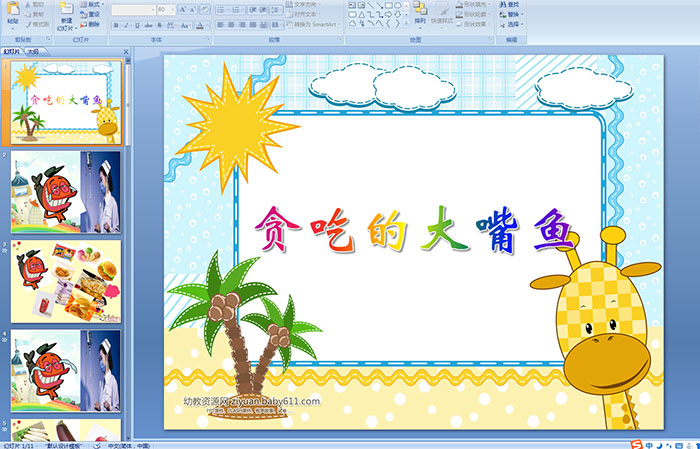Click the Find (查找) button

pos(509,4)
